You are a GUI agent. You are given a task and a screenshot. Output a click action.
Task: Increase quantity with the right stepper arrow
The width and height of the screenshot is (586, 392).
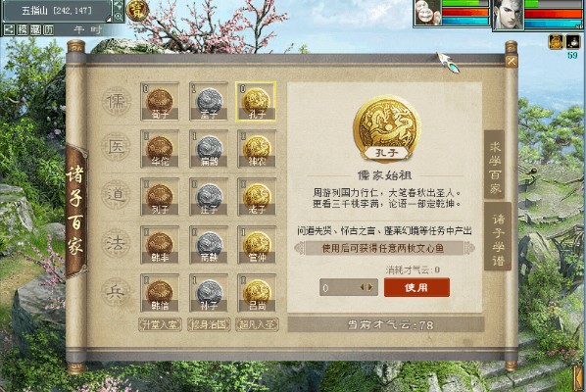point(370,287)
